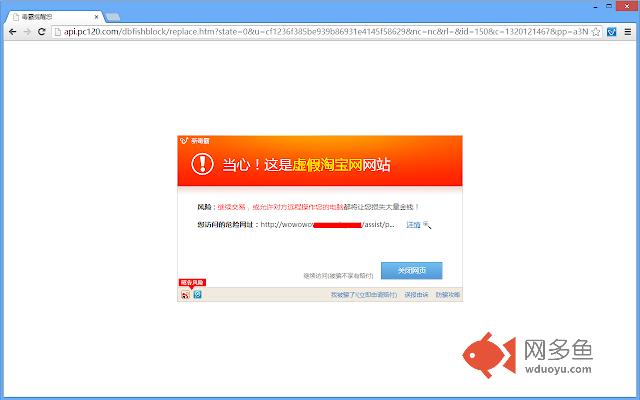Click the 继续访问 link beside the blue button
Viewport: 640px width, 400px height.
point(338,276)
